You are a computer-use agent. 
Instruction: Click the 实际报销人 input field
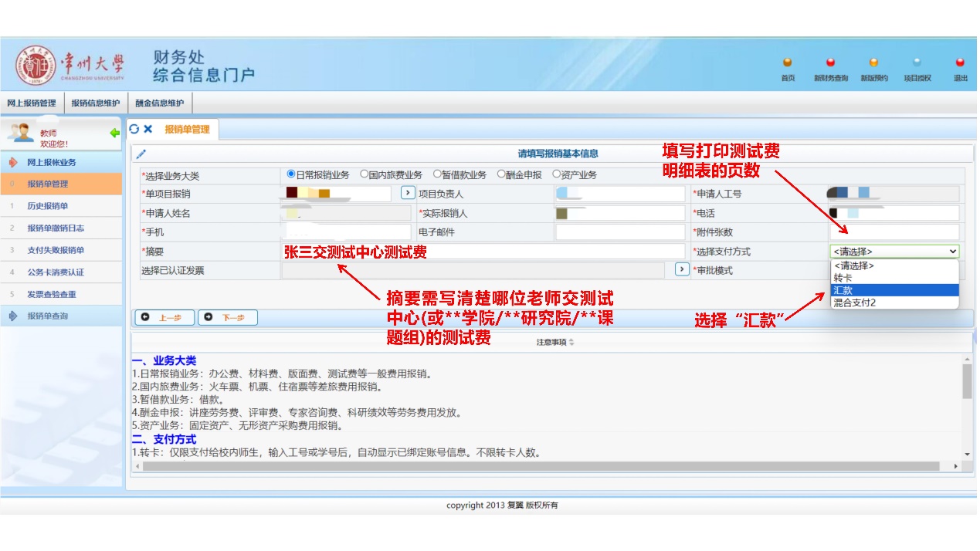[x=620, y=213]
